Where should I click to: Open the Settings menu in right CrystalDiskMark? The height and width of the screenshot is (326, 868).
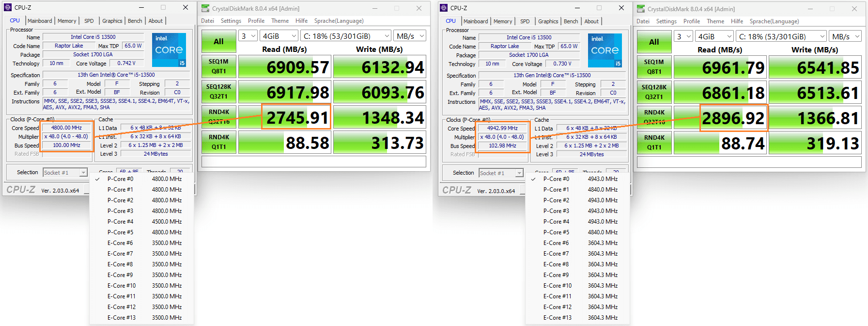666,21
